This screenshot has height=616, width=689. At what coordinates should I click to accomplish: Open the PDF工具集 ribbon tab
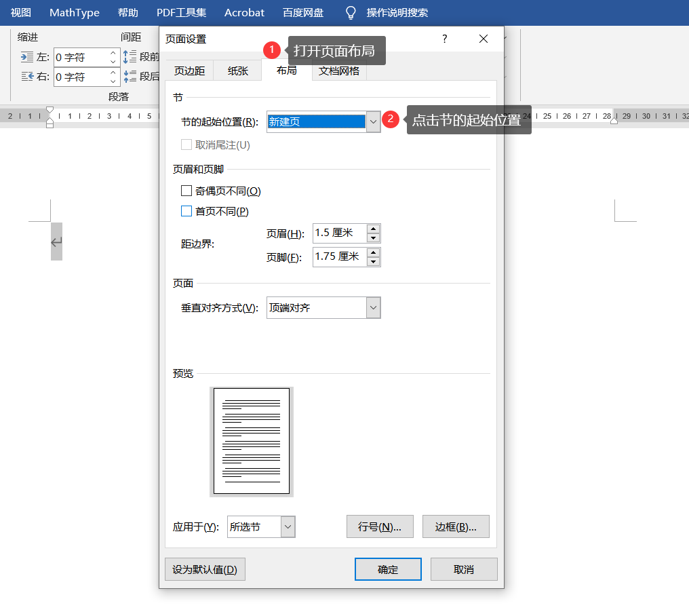[x=182, y=12]
